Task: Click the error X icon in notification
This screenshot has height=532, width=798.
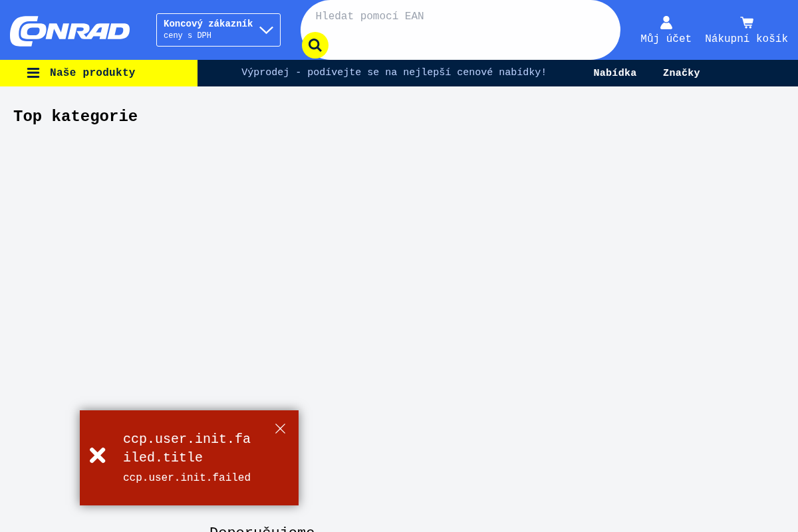Action: (98, 455)
